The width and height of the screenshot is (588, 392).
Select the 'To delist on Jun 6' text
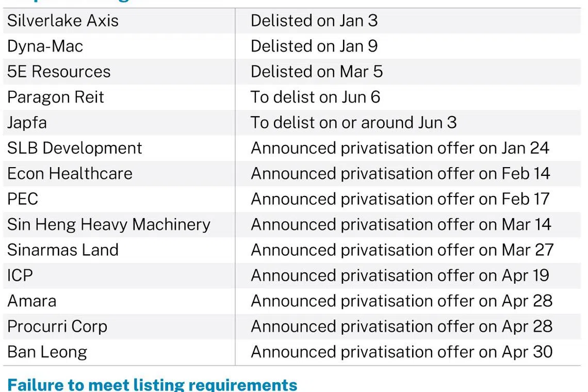tap(315, 97)
